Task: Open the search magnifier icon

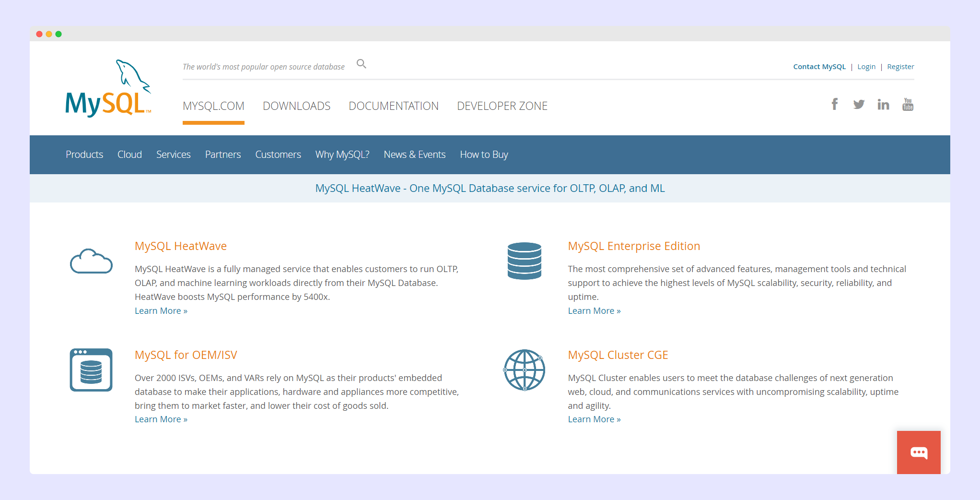Action: 362,64
